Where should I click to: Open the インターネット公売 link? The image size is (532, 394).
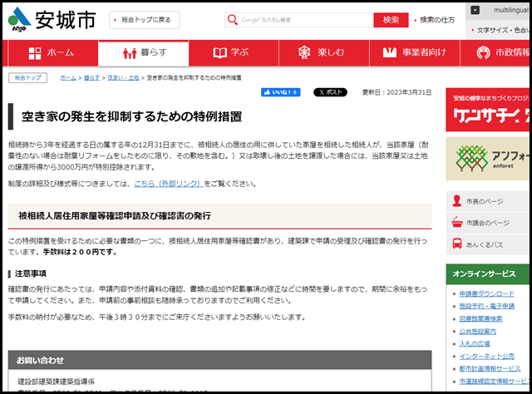487,357
